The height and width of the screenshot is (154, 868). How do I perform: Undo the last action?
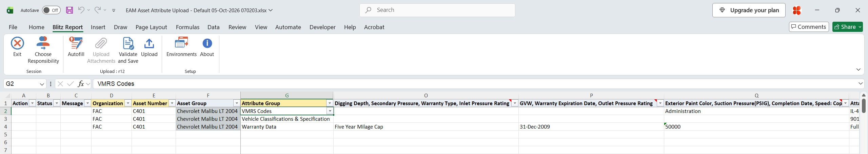point(81,10)
